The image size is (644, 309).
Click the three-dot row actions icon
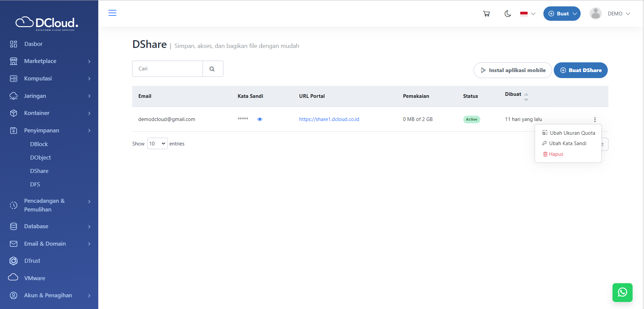(595, 120)
